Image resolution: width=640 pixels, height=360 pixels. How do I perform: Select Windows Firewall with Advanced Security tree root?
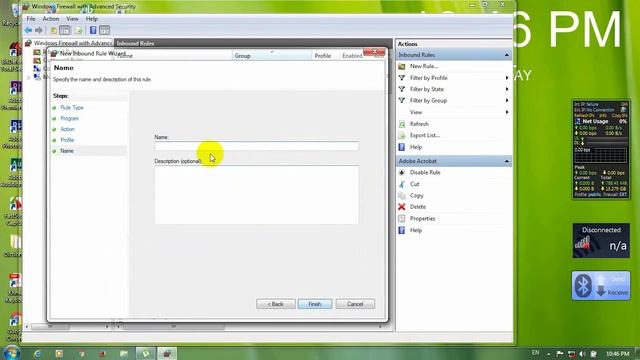[72, 43]
